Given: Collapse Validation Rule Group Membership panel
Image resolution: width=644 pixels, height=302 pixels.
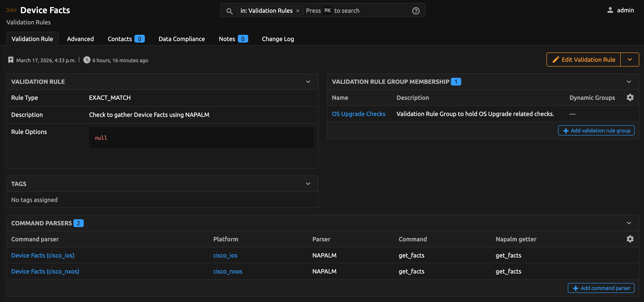Looking at the screenshot, I should click(x=628, y=82).
